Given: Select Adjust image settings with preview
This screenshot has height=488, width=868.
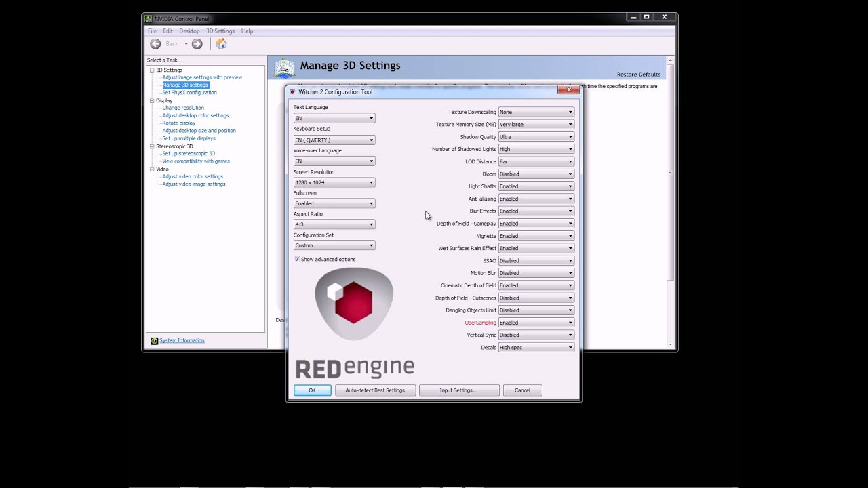Looking at the screenshot, I should click(x=202, y=77).
